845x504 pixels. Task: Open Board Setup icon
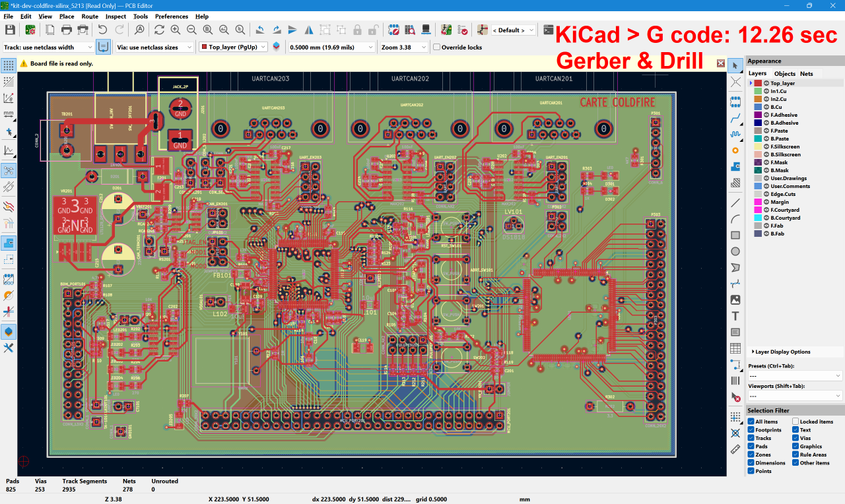coord(30,30)
